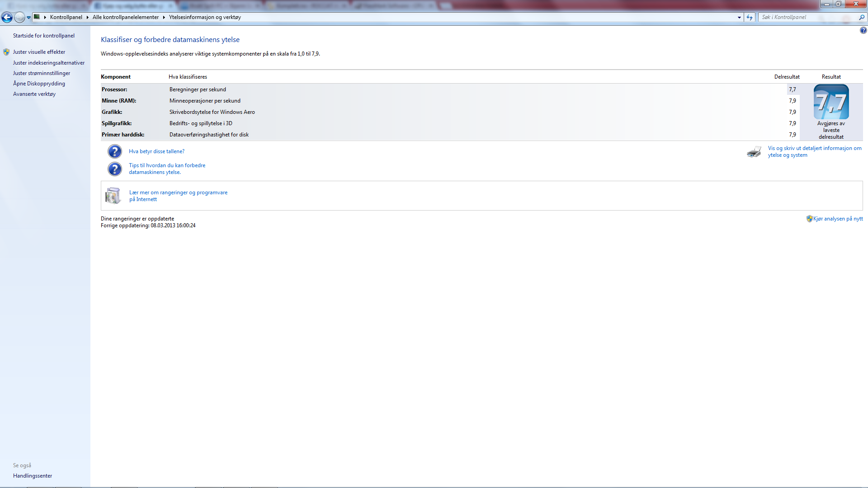This screenshot has height=488, width=868.
Task: Click the refresh button by address bar
Action: coord(750,17)
